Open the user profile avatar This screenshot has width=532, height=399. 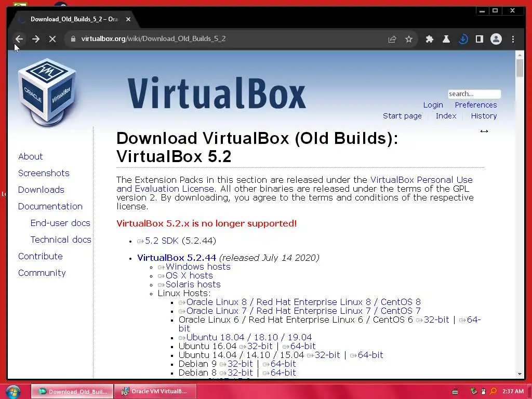click(x=496, y=39)
